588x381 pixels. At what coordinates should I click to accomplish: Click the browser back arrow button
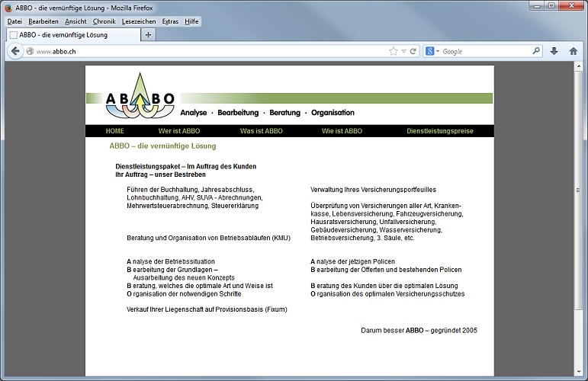tap(15, 51)
